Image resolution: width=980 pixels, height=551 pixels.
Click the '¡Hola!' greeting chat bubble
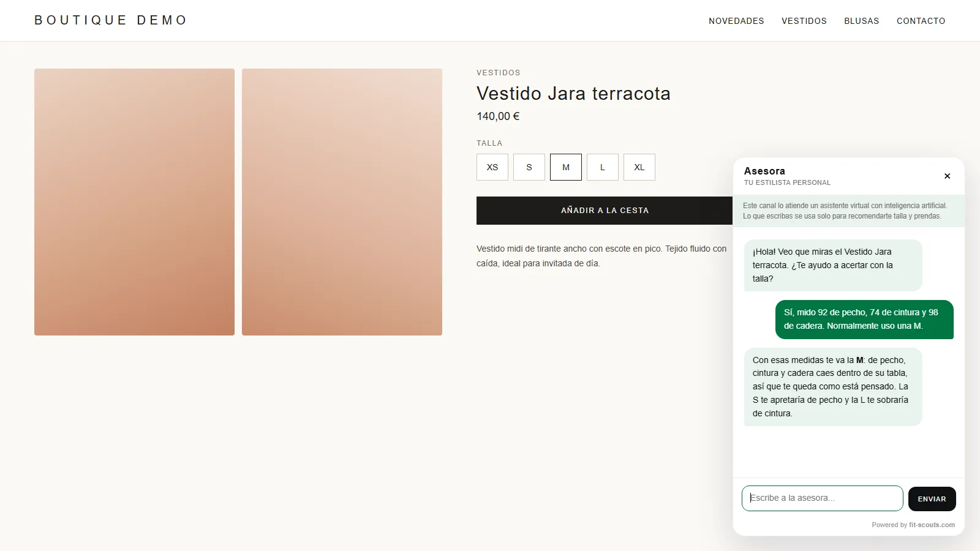coord(833,265)
